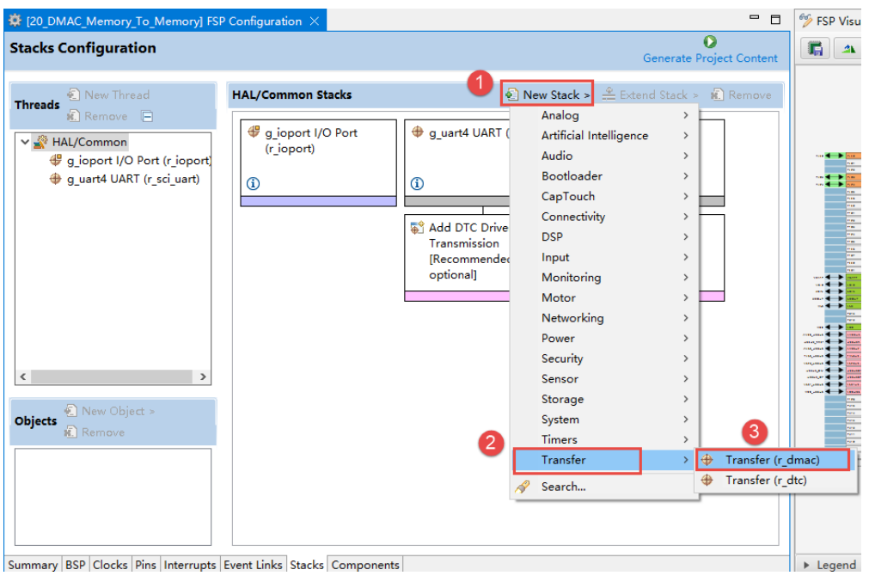Collapse the HAL/Common tree node
Viewport: 869px width, 588px height.
tap(25, 142)
